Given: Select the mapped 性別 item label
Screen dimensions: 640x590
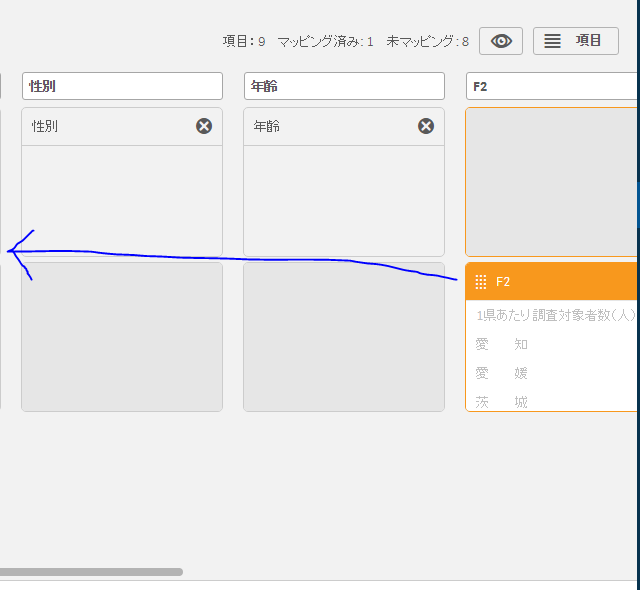Looking at the screenshot, I should coord(44,126).
